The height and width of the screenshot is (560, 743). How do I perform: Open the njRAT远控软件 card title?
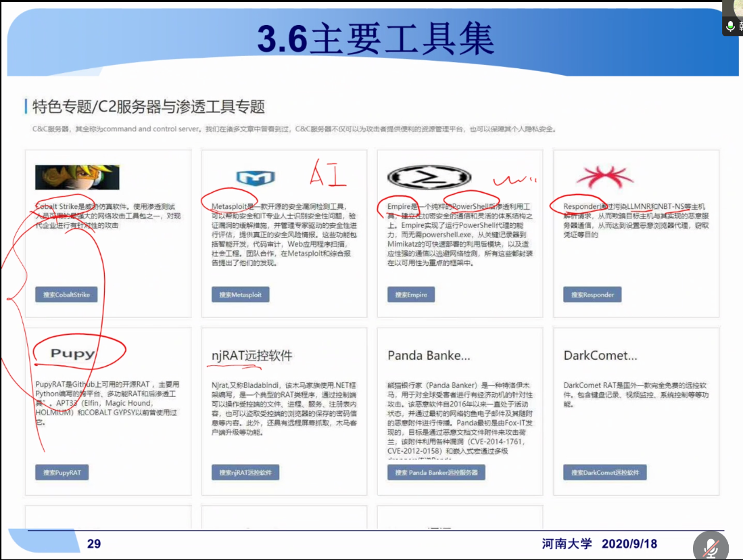coord(251,356)
